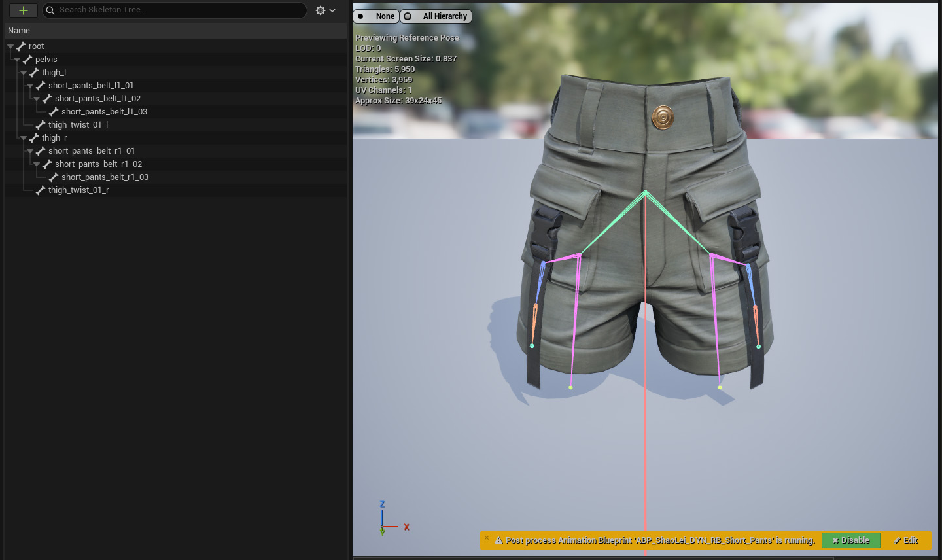Select the short_pants_belt_r1_02 bone
The height and width of the screenshot is (560, 942).
coord(98,164)
